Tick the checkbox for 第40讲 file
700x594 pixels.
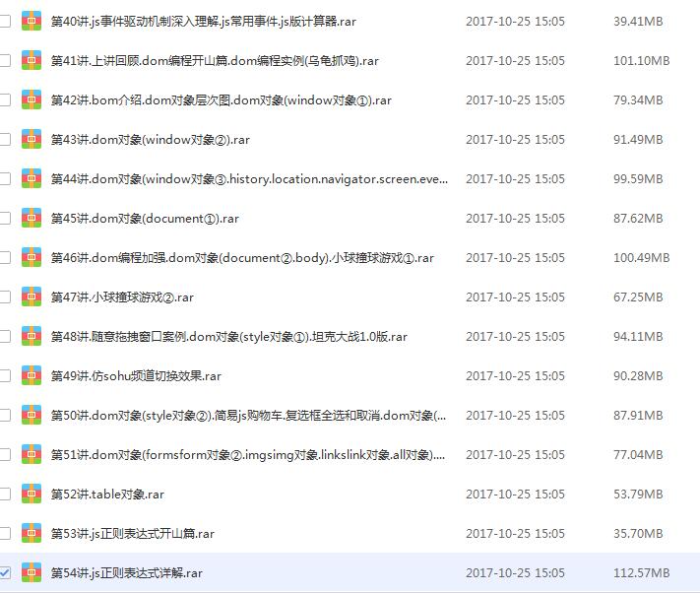(5, 21)
